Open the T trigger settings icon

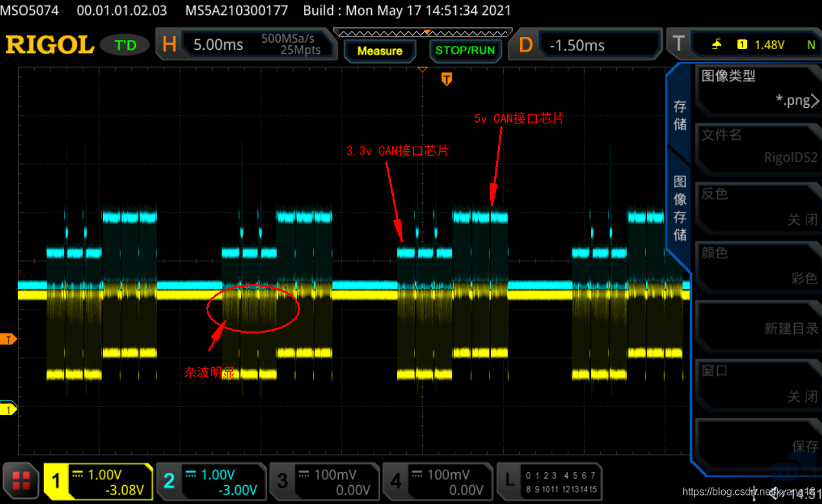tap(678, 45)
